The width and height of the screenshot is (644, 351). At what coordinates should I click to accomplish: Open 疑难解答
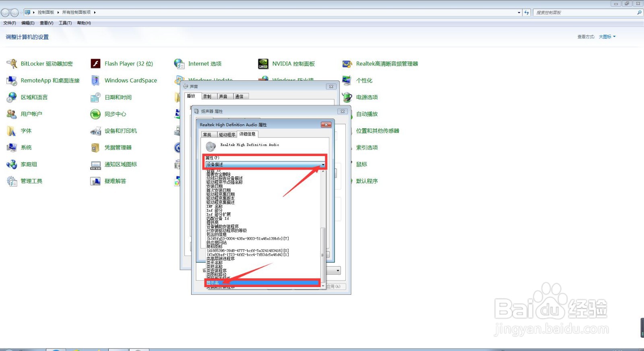point(109,181)
